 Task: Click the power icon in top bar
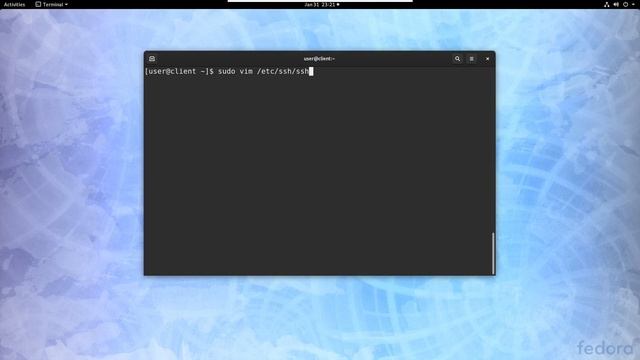[625, 4]
